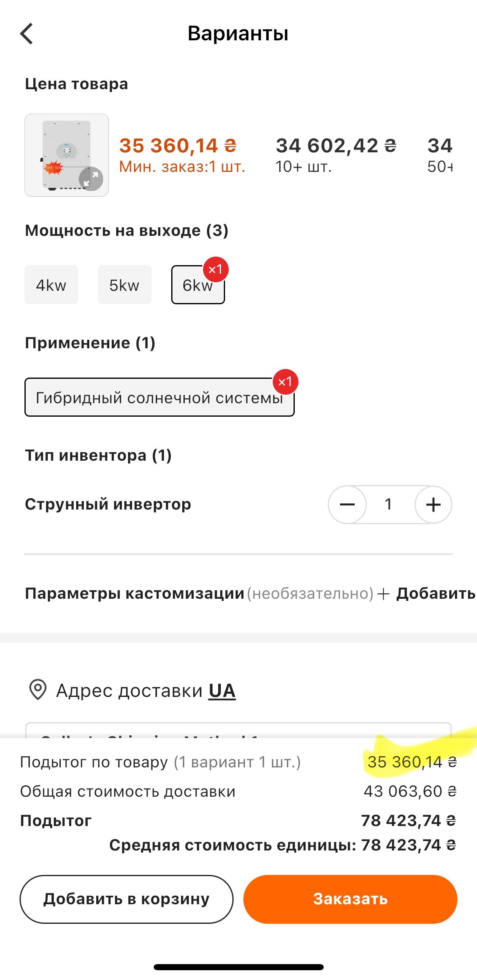The width and height of the screenshot is (477, 980).
Task: Expand customization options via Добавить
Action: pos(435,593)
